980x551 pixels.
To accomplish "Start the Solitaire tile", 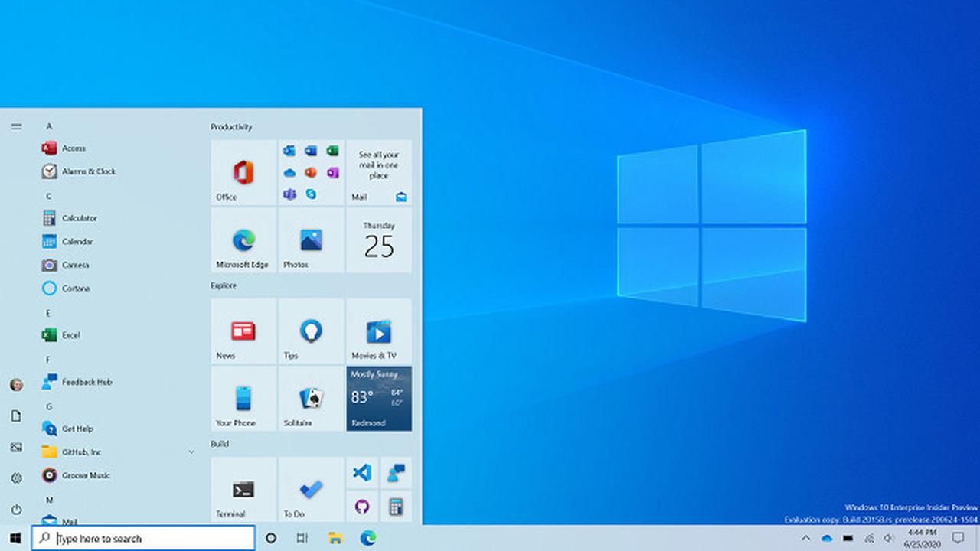I will (x=310, y=399).
